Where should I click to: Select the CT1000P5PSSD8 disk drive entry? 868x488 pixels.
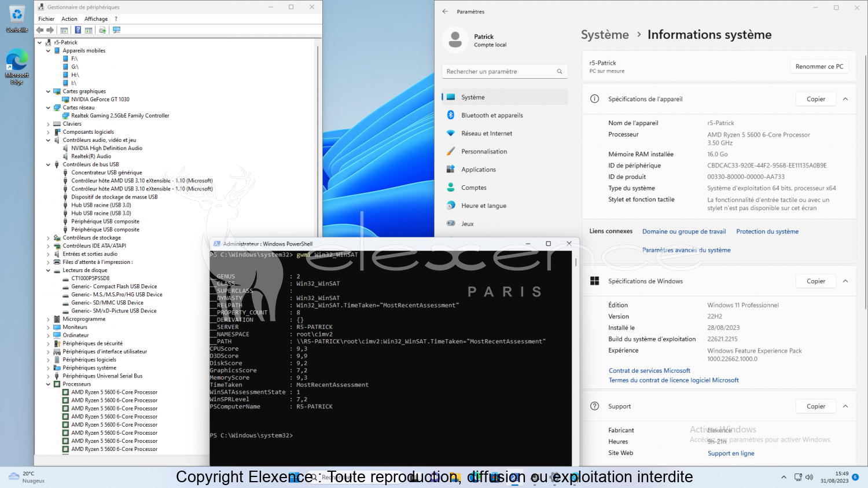pyautogui.click(x=90, y=278)
